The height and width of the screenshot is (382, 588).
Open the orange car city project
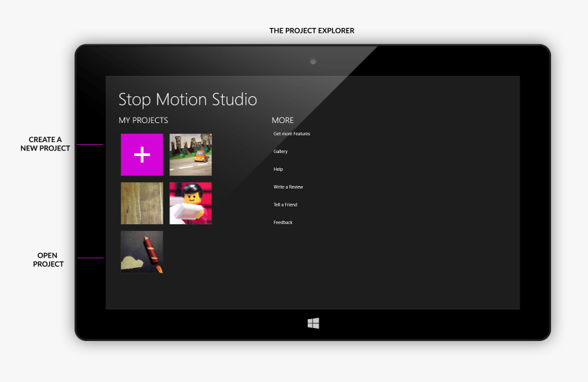191,154
